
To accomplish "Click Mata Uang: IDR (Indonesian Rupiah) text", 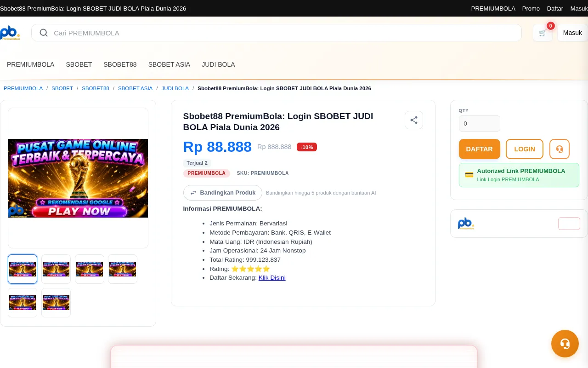I will [x=261, y=242].
